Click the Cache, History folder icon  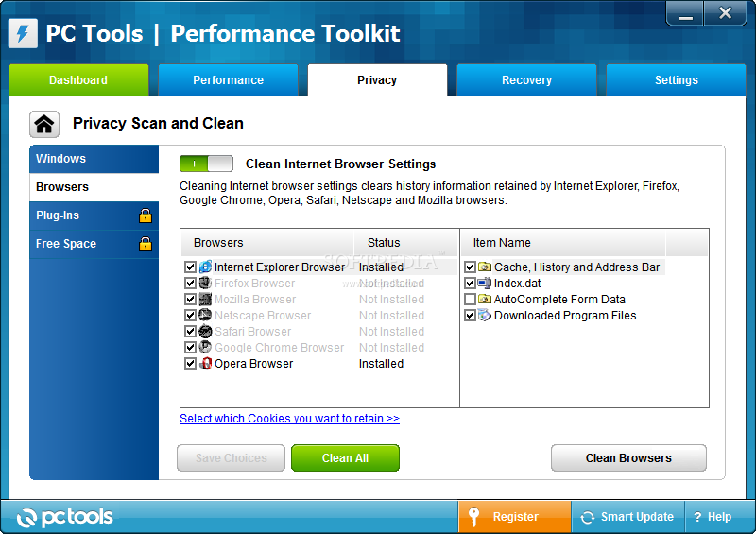click(x=485, y=267)
